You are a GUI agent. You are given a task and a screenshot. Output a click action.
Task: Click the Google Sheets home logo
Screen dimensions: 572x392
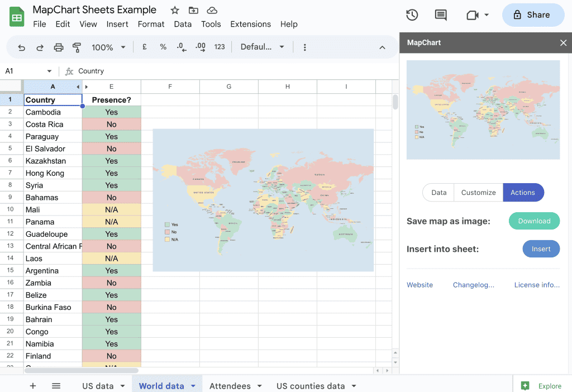(x=17, y=17)
